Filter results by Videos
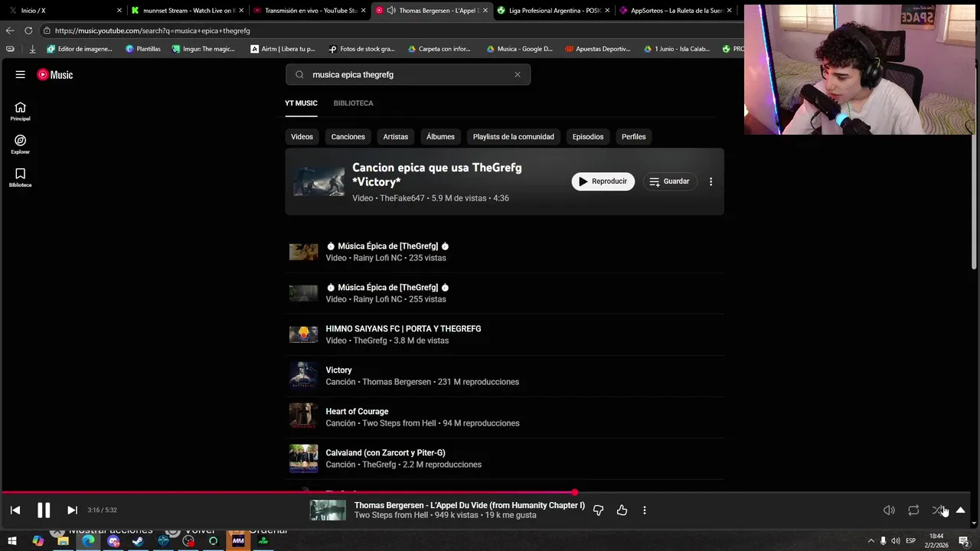 coord(302,136)
